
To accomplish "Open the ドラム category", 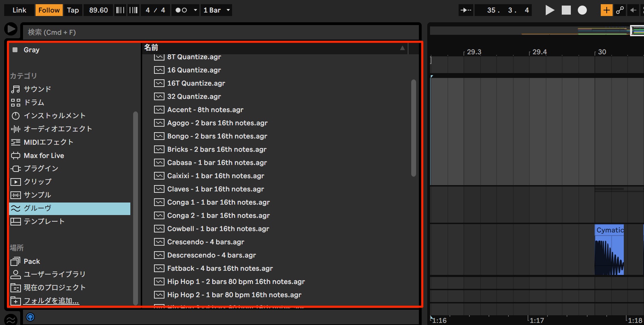I will (x=34, y=102).
